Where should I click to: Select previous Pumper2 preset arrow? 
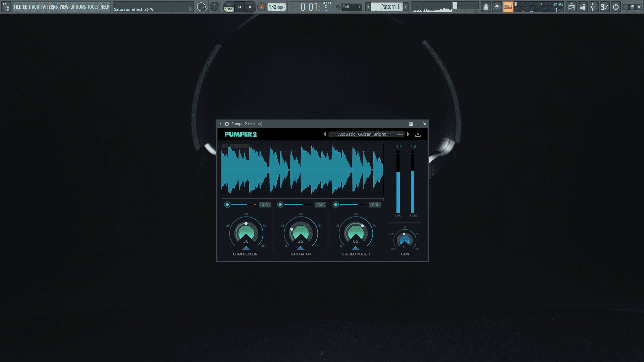(x=324, y=134)
